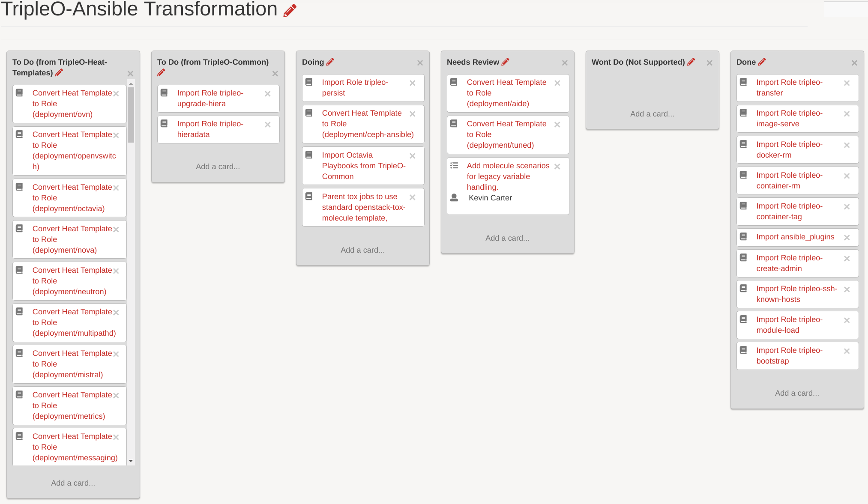Click the first list scrollbar thumb

coord(131,115)
